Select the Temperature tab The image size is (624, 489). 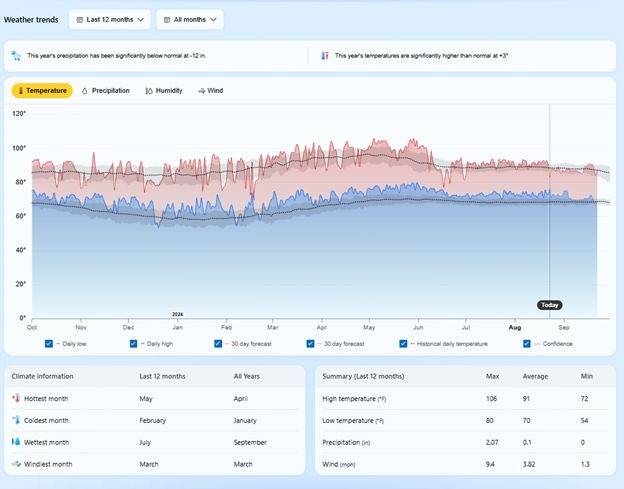pyautogui.click(x=42, y=91)
